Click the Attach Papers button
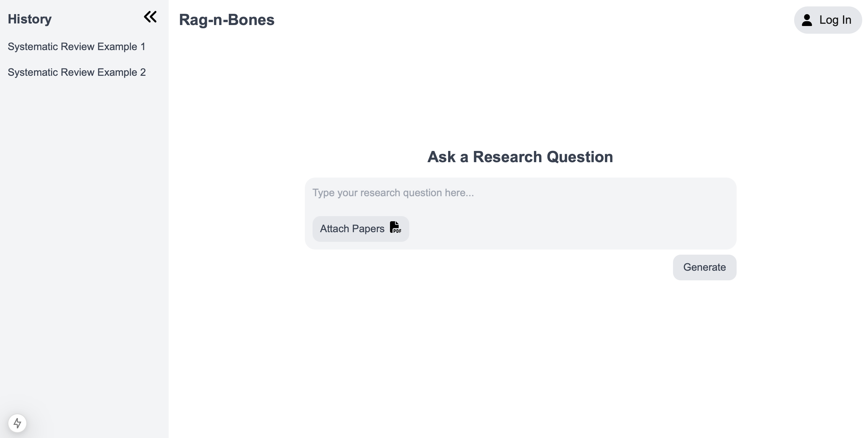Screen dimensions: 868x438 (360, 229)
